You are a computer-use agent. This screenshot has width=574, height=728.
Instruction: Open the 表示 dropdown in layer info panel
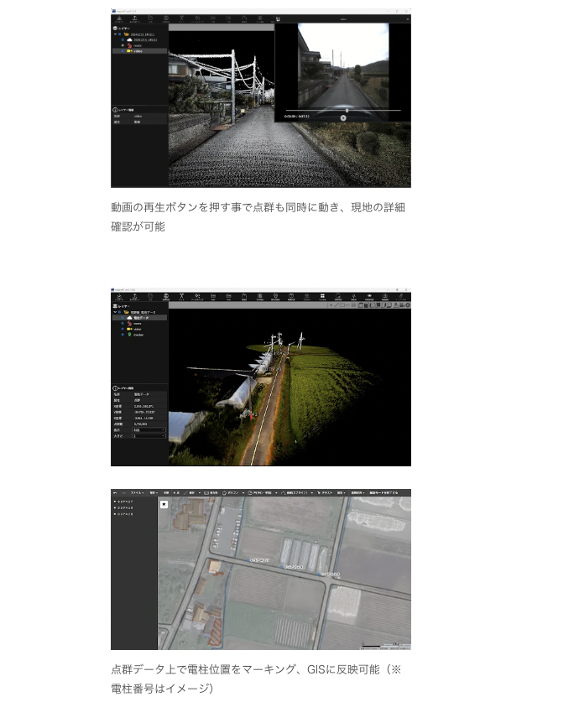pos(149,430)
